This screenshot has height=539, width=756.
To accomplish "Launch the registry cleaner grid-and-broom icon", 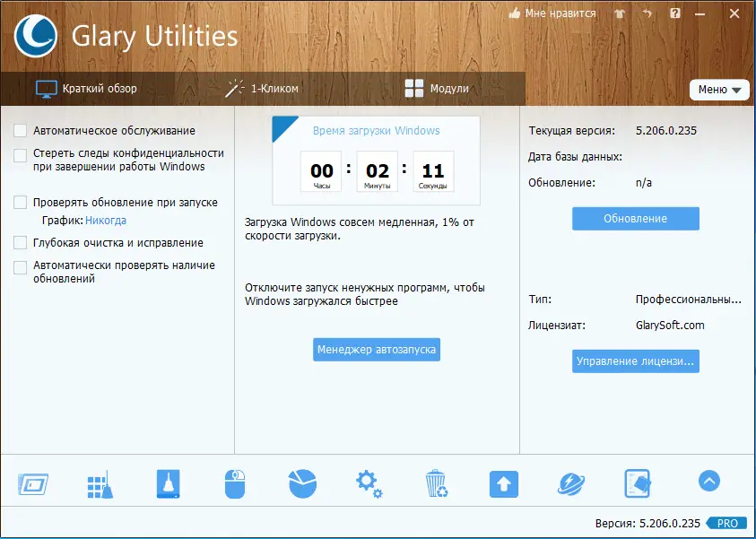I will coord(100,484).
